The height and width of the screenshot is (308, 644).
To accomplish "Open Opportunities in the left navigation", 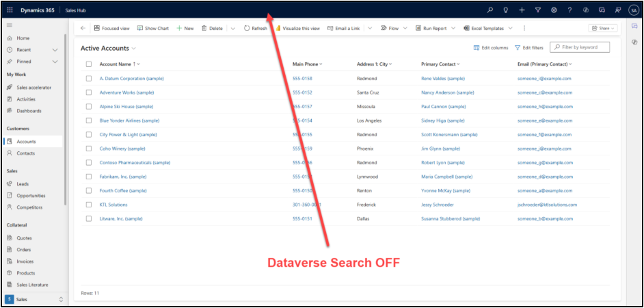I will coord(32,196).
